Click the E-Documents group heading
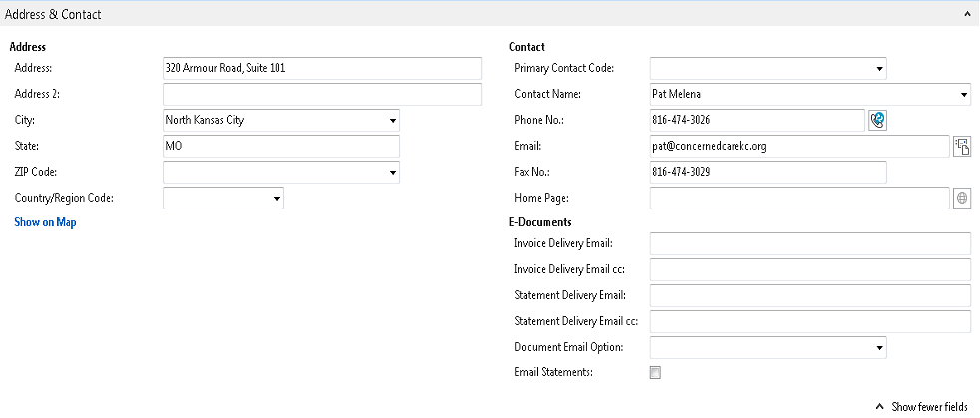 coord(540,222)
